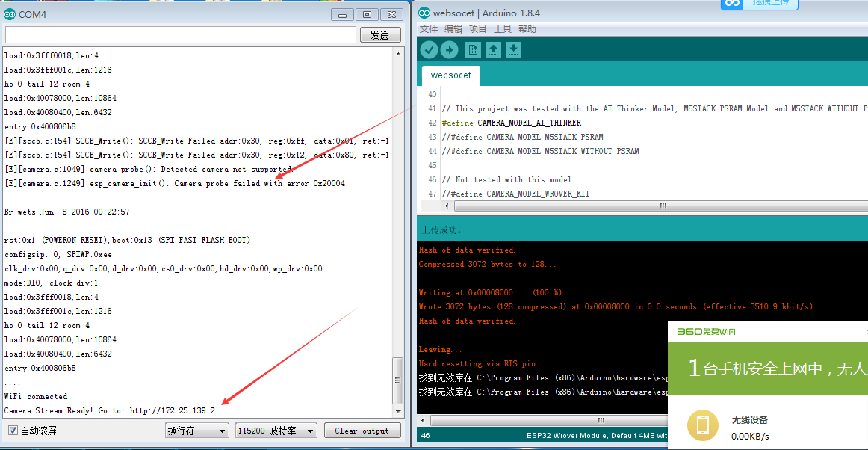Viewport: 868px width, 450px height.
Task: Click the Upload arrow toolbar icon
Action: coord(450,50)
